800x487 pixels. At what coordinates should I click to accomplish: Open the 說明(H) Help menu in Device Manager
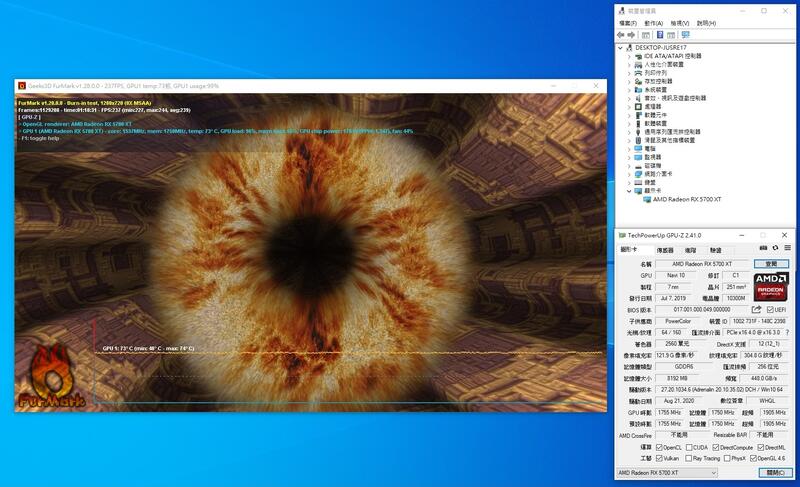(x=706, y=23)
